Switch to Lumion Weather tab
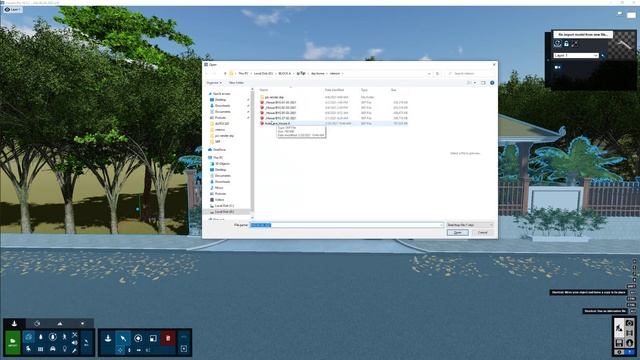640x360 pixels. (82, 323)
